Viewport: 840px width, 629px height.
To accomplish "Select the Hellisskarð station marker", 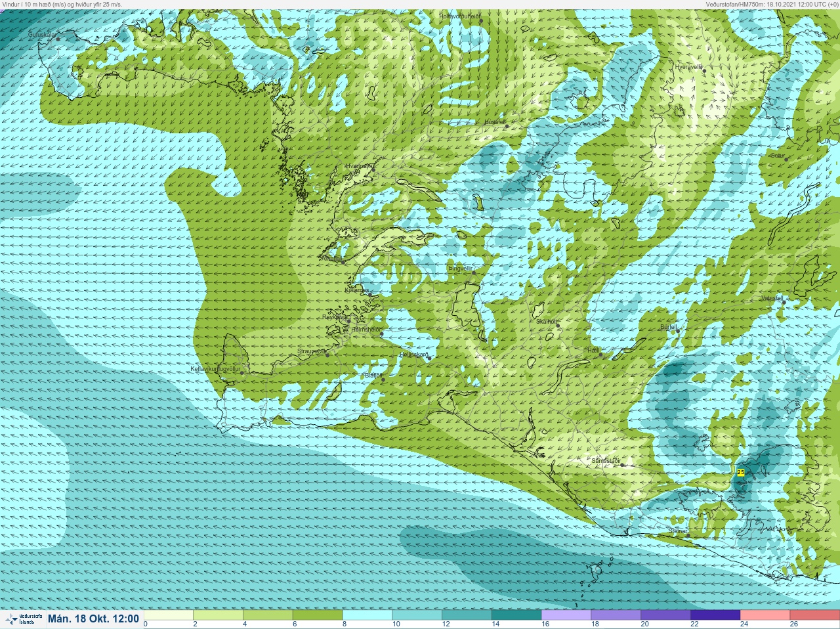I will point(429,358).
